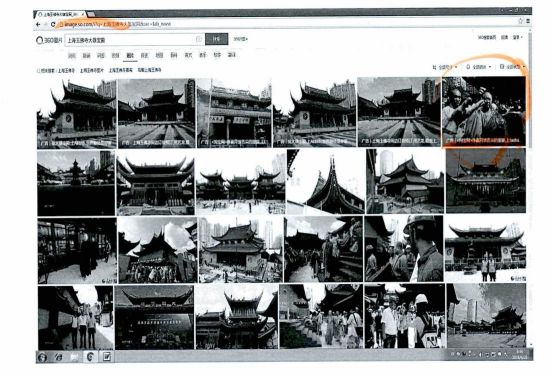Viewport: 554px width, 376px height.
Task: Open the camera search icon in search box
Action: coord(199,39)
